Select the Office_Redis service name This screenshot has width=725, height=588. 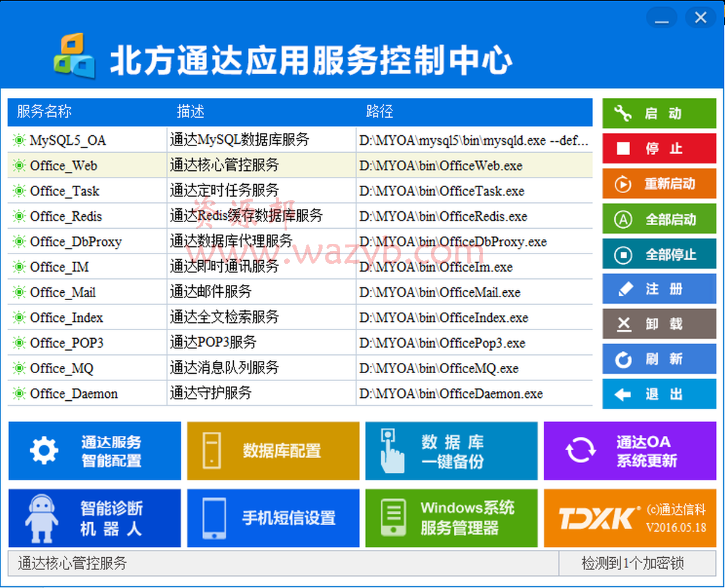[66, 217]
